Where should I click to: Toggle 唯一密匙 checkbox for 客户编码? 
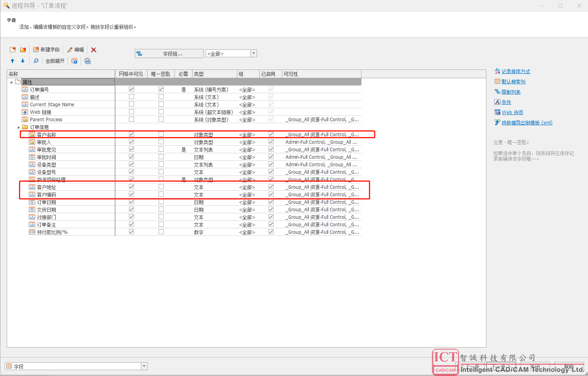point(161,194)
